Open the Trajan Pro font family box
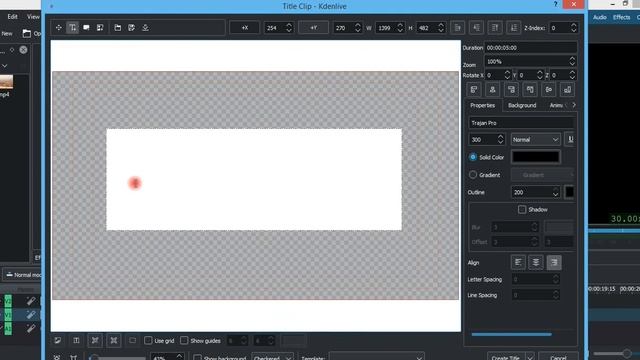 point(521,123)
